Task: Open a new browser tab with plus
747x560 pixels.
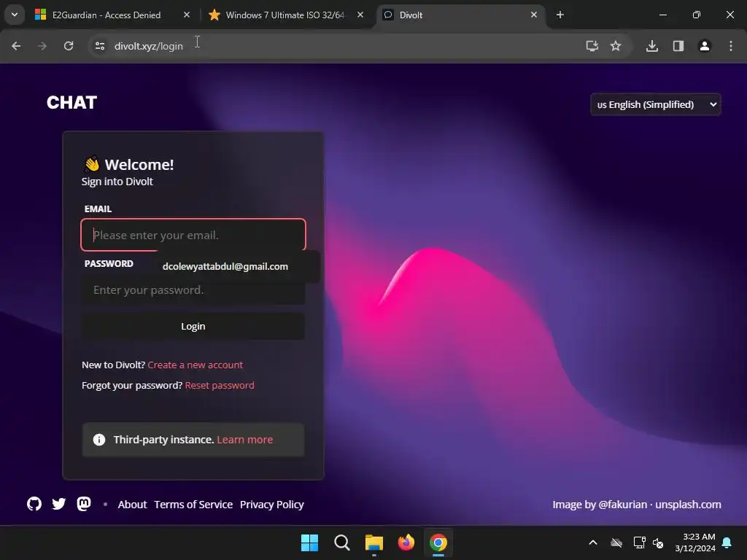Action: click(x=560, y=15)
